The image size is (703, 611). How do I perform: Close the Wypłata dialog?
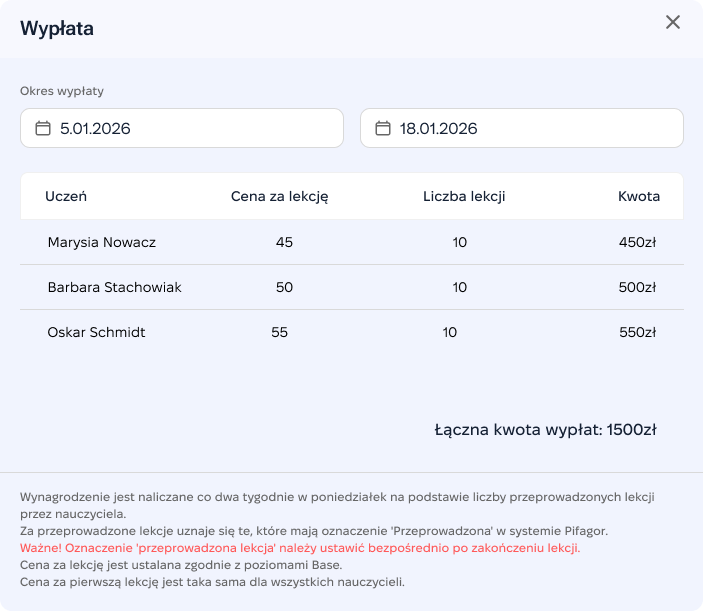(x=673, y=22)
